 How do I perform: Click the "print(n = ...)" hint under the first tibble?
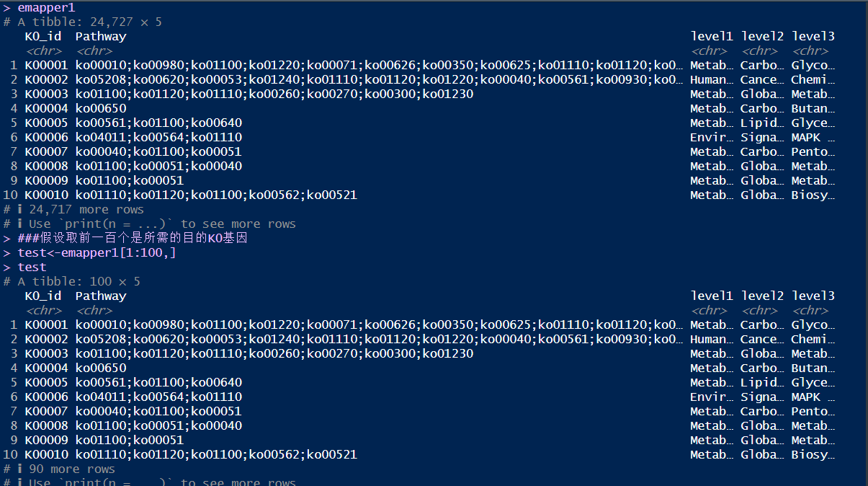[x=143, y=224]
